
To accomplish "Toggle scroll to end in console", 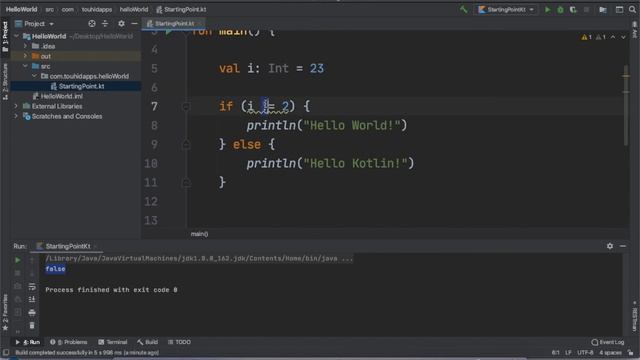I will (x=32, y=299).
